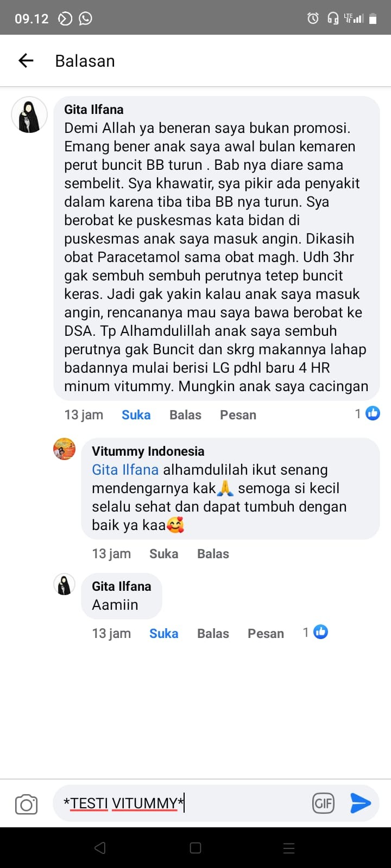View like reaction on the Aamiin reply

point(316,632)
